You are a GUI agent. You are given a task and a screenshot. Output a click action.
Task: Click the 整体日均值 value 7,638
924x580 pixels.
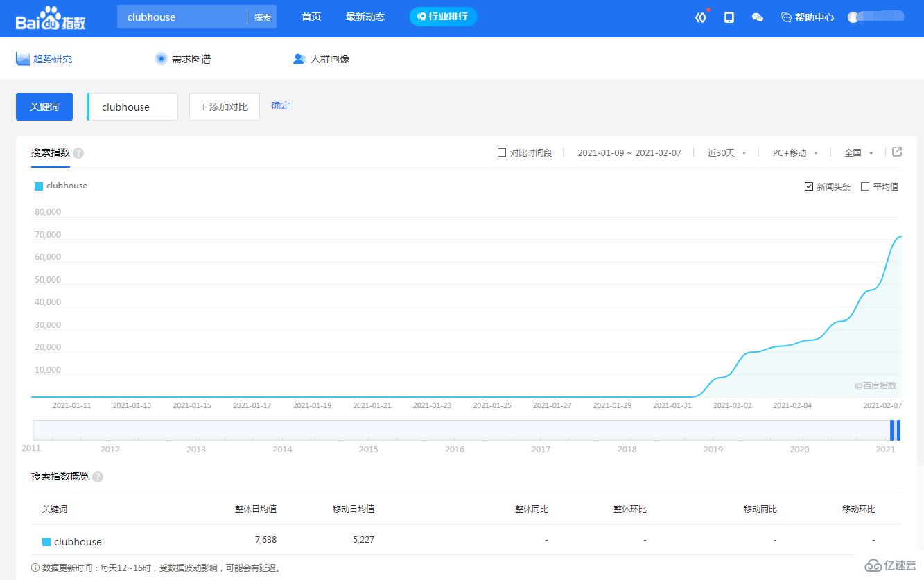[x=265, y=540]
